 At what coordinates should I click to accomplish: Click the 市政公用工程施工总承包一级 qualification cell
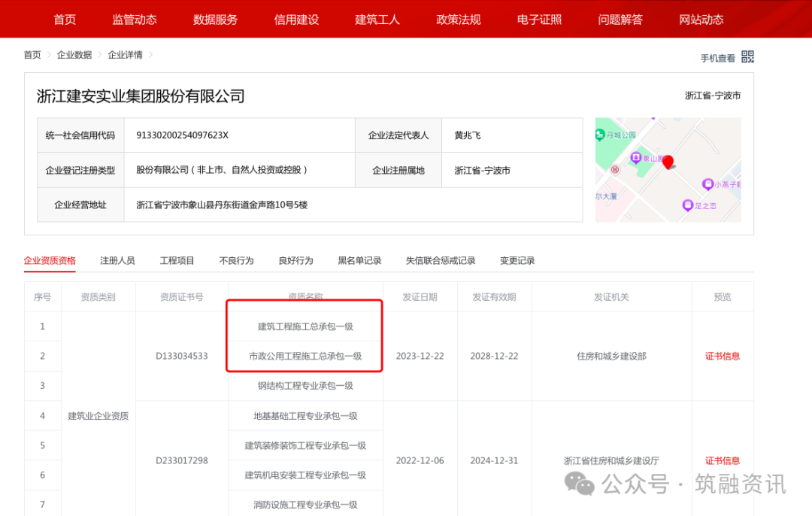(305, 356)
